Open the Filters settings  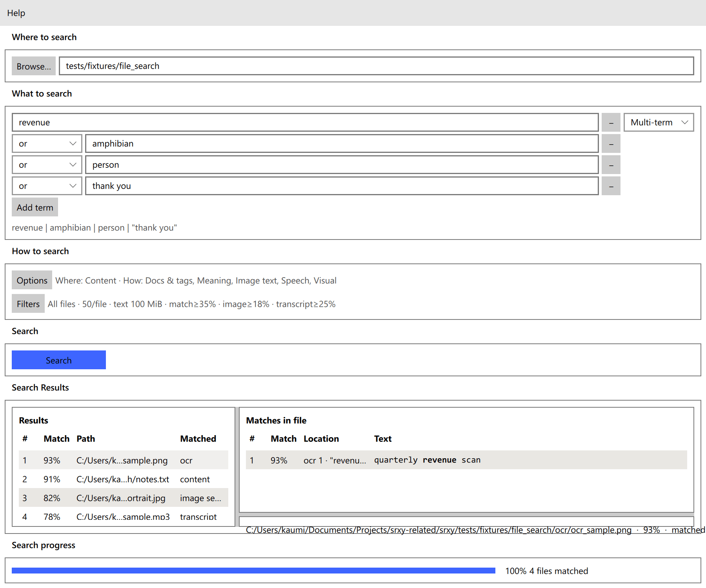28,303
